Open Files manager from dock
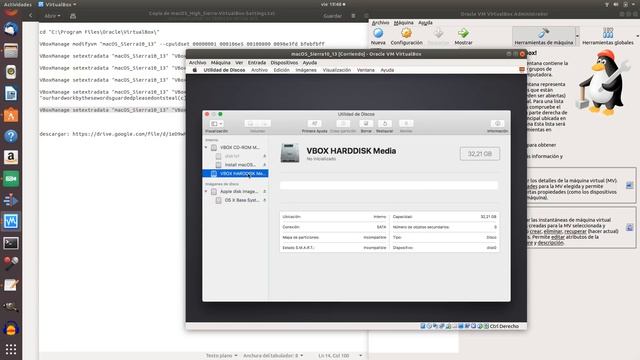 [11, 51]
